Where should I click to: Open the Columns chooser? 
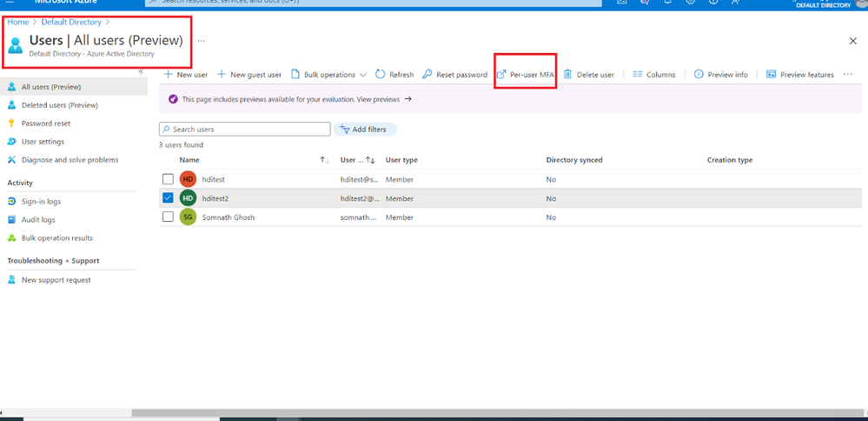[x=653, y=75]
